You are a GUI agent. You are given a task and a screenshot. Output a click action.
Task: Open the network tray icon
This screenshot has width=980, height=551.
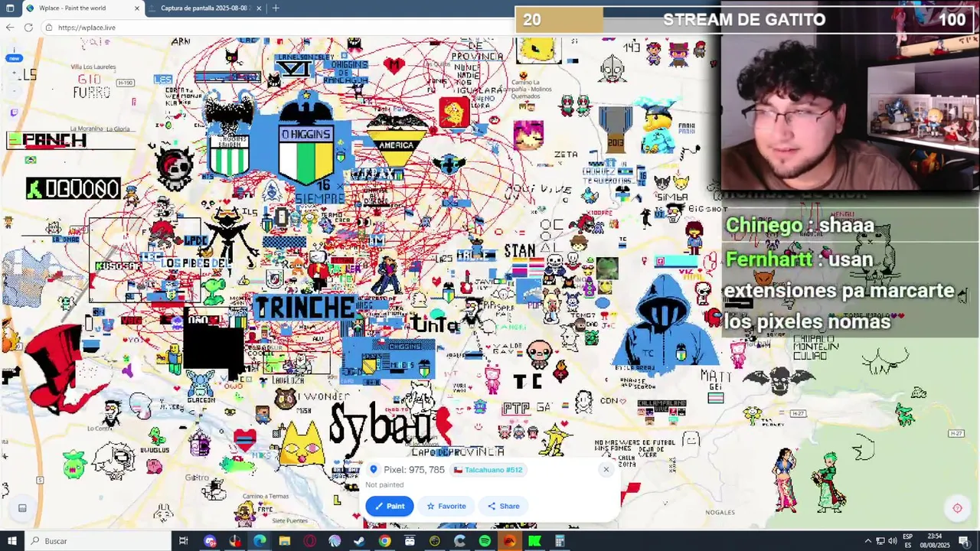[x=880, y=541]
